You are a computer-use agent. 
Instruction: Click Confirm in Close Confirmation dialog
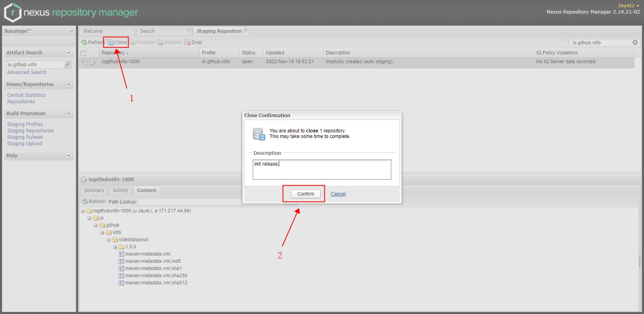point(306,194)
